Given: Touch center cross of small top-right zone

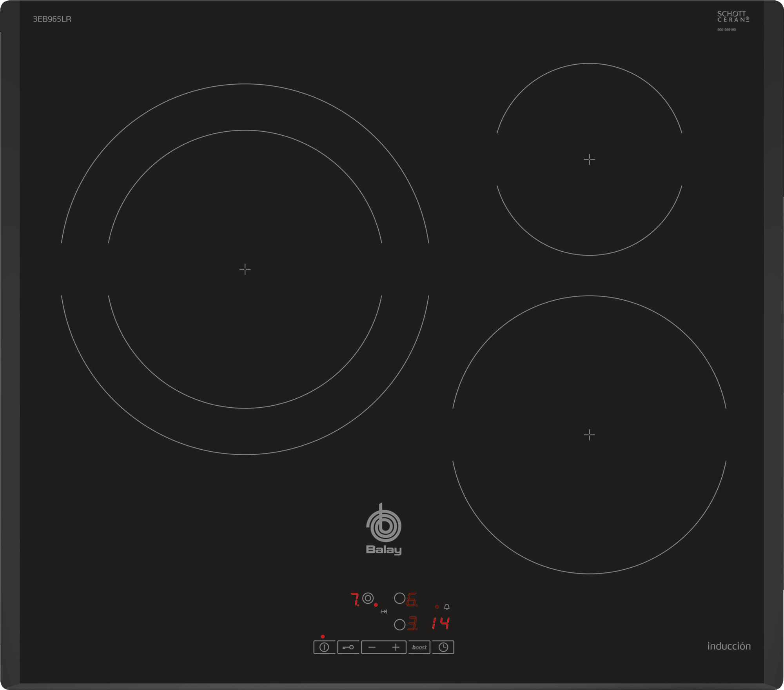Looking at the screenshot, I should coord(589,159).
